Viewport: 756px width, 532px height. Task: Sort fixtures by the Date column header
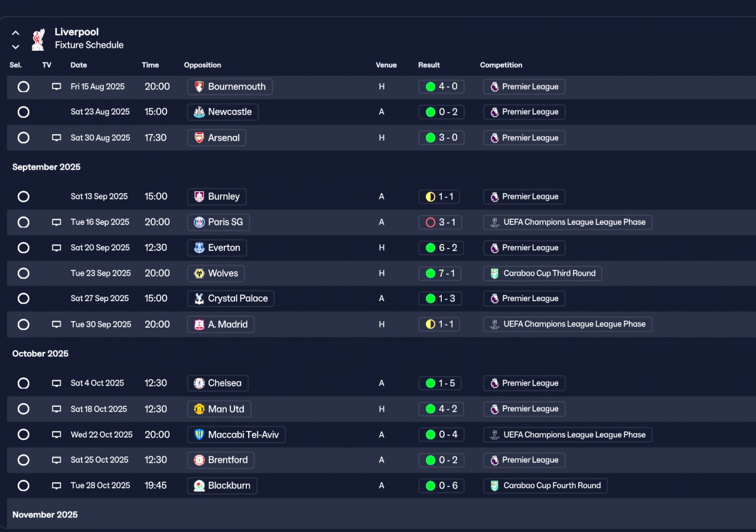point(79,65)
